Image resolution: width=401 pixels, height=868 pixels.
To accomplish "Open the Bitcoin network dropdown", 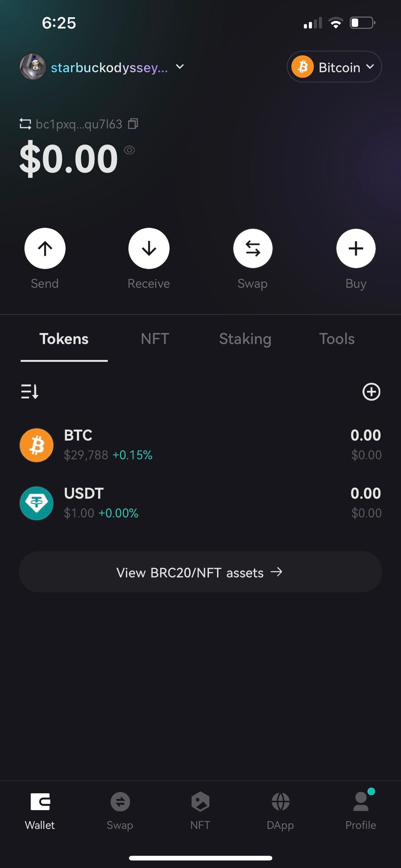I will [334, 67].
